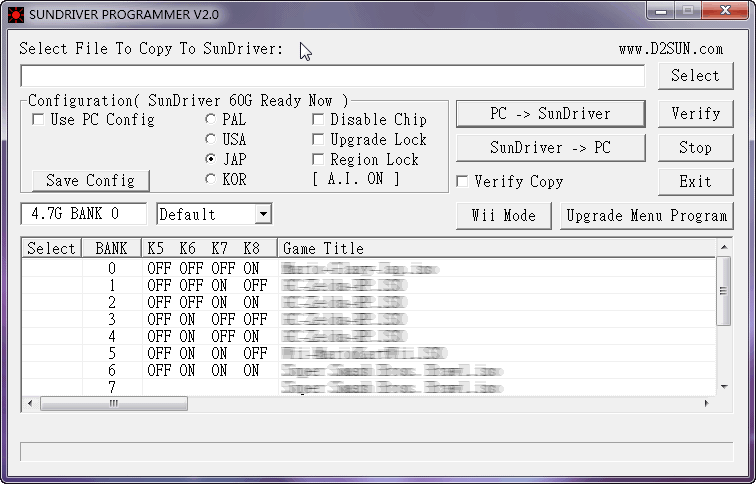Click the vertical scrollbar thumb
The height and width of the screenshot is (484, 756).
tap(723, 291)
